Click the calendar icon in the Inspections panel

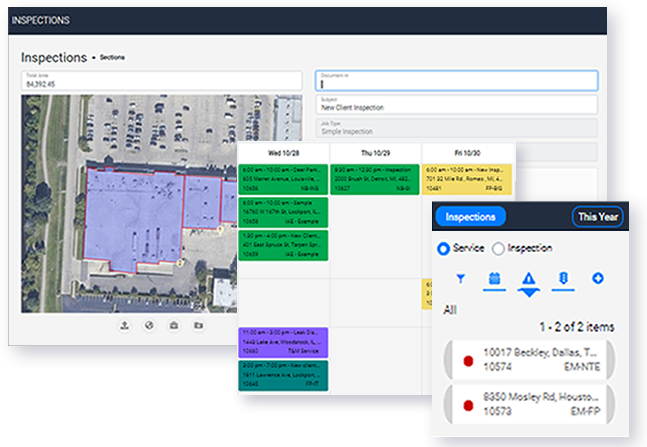pyautogui.click(x=494, y=279)
